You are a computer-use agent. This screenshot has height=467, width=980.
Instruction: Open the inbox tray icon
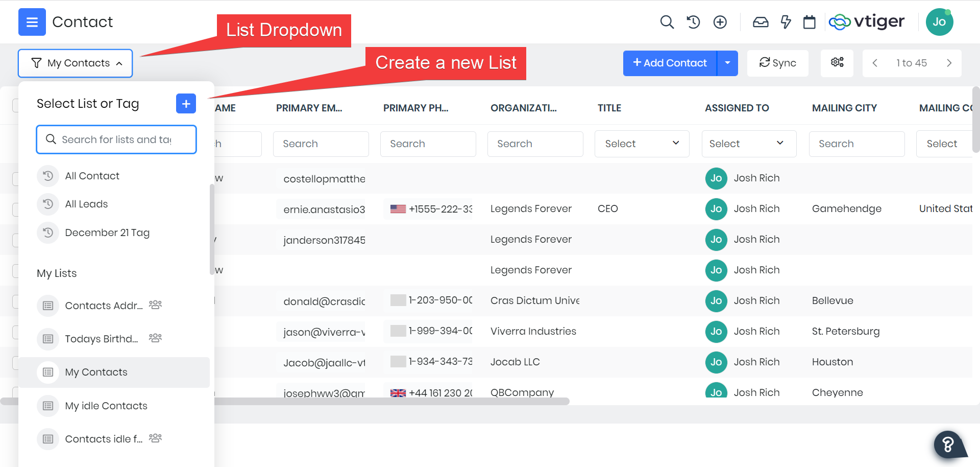click(760, 22)
